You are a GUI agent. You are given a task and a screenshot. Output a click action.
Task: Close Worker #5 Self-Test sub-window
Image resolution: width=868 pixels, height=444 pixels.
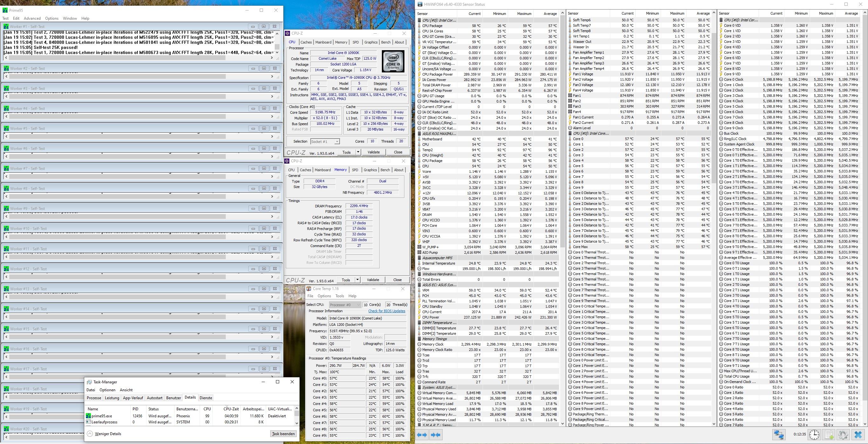point(275,128)
